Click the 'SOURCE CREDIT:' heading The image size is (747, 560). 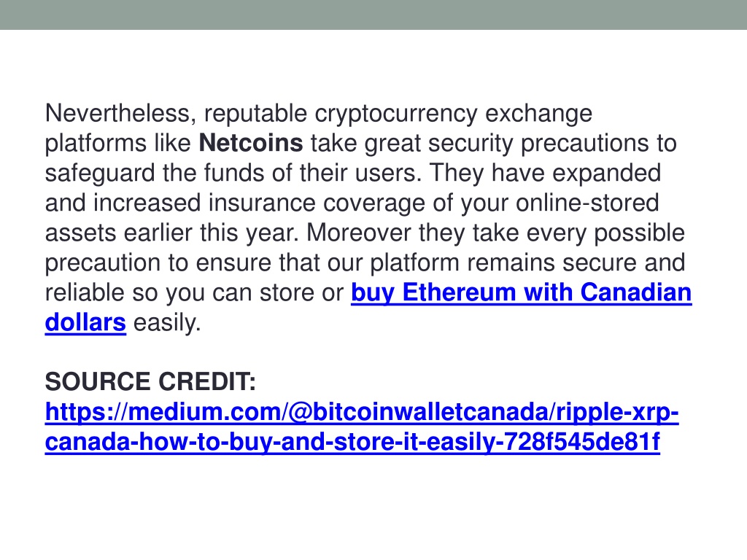pos(150,382)
